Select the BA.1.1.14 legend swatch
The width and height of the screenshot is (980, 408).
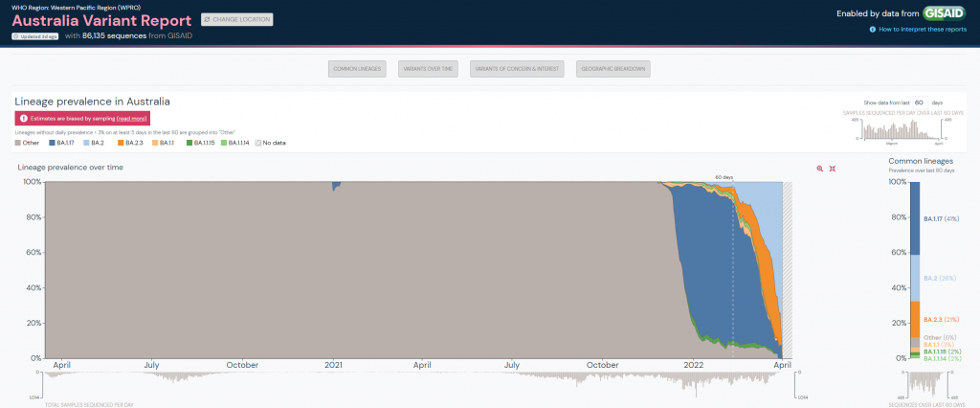[223, 143]
